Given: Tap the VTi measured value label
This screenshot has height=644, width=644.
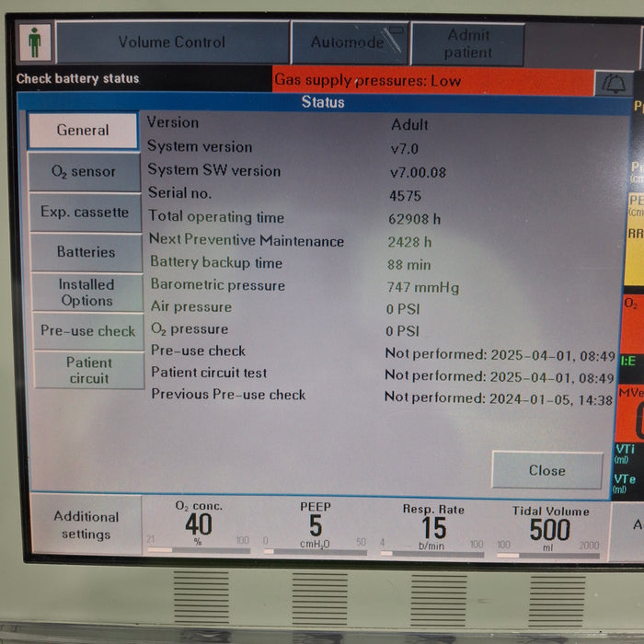Looking at the screenshot, I should [625, 449].
